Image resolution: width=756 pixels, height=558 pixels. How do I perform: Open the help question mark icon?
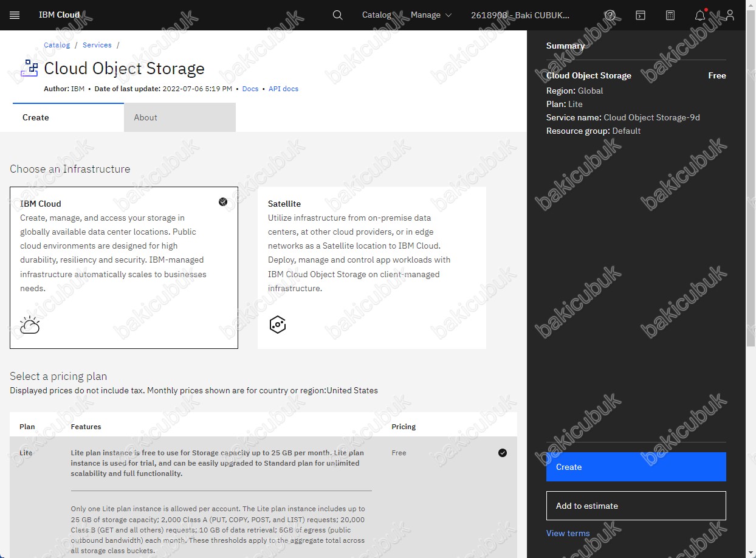[x=610, y=15]
